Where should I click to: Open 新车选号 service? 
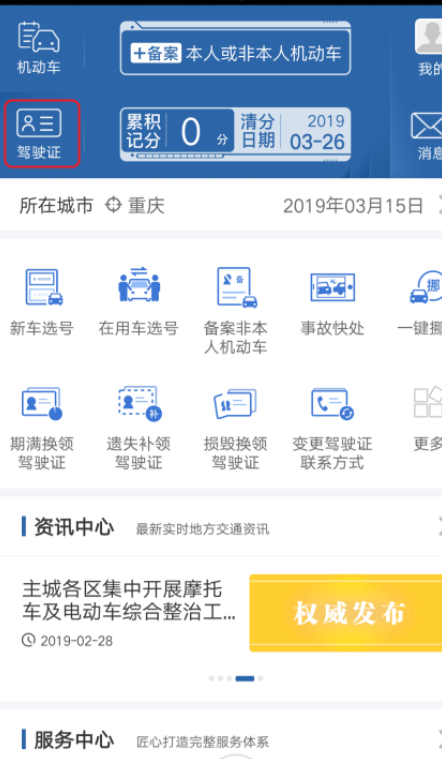pos(42,302)
